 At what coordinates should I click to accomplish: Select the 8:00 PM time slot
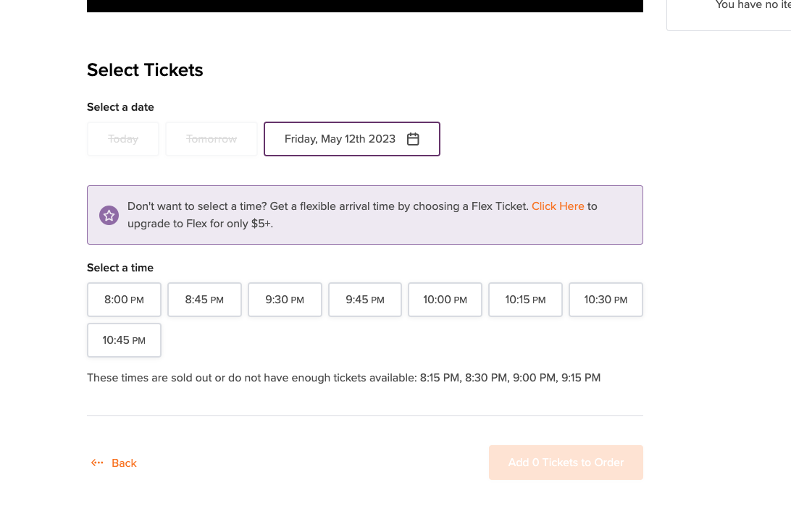pyautogui.click(x=124, y=300)
